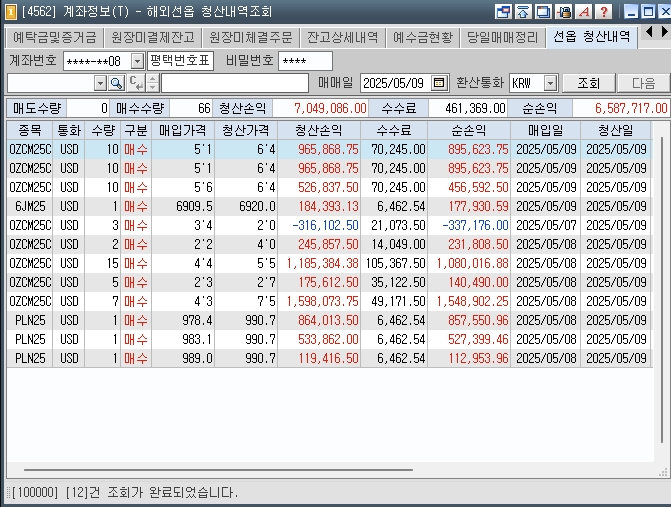Click the vertical scrollbar beside the table
The image size is (671, 507).
point(661,291)
